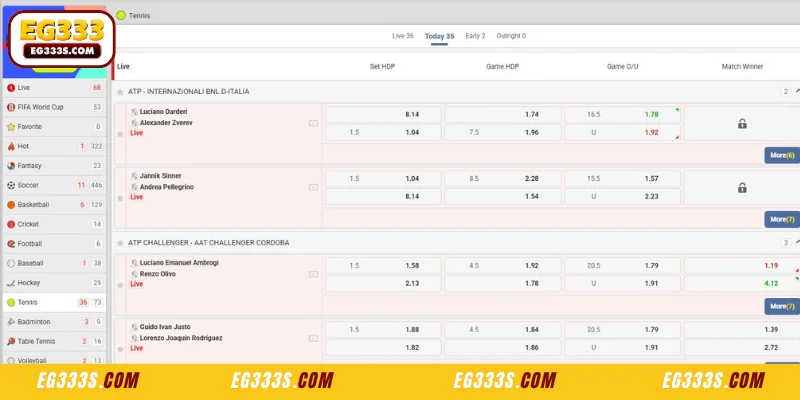Open Fantasy category icon
This screenshot has height=400, width=800.
(x=11, y=166)
